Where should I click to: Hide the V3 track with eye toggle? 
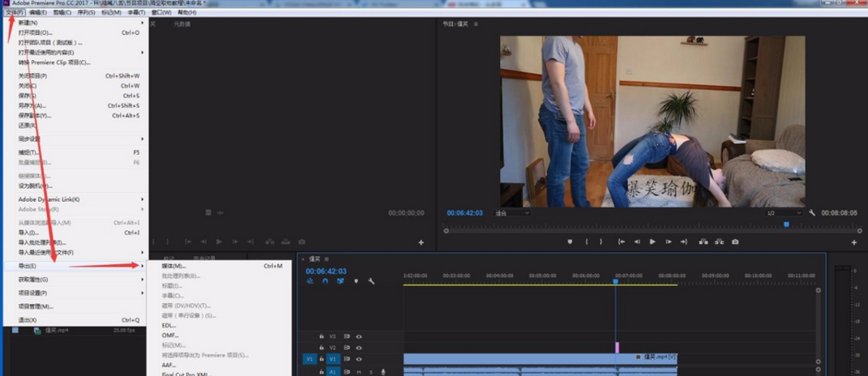point(358,336)
